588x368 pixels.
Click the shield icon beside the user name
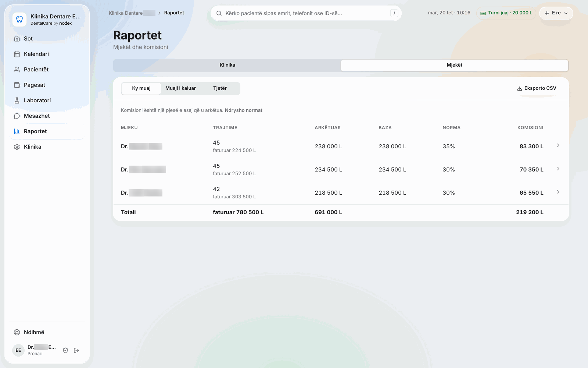65,350
